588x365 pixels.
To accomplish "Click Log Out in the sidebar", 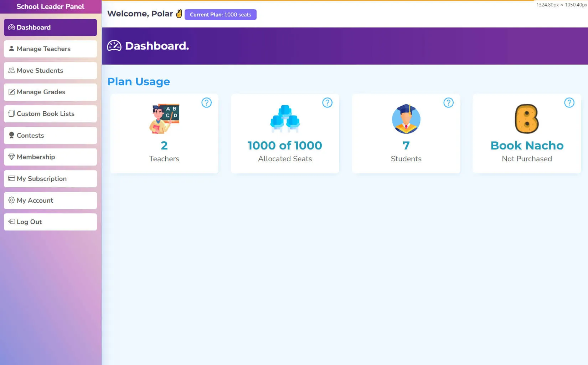I will [x=50, y=222].
